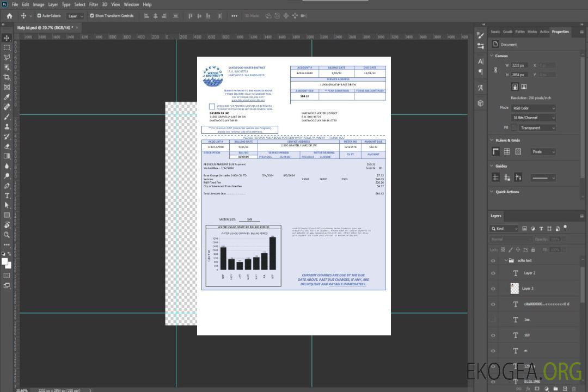Hide the Layer 2 text layer
Image resolution: width=588 pixels, height=392 pixels.
pyautogui.click(x=493, y=273)
